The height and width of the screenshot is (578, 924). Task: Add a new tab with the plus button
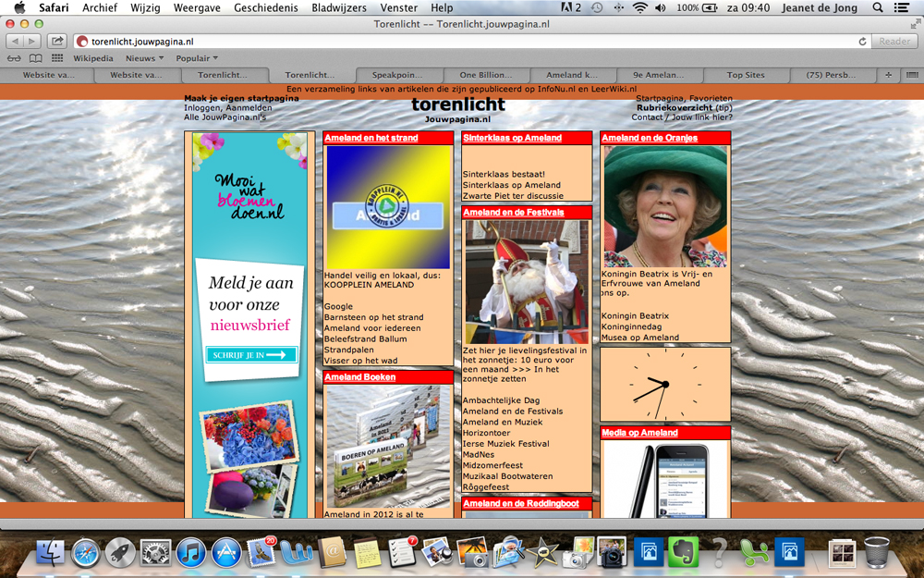889,75
